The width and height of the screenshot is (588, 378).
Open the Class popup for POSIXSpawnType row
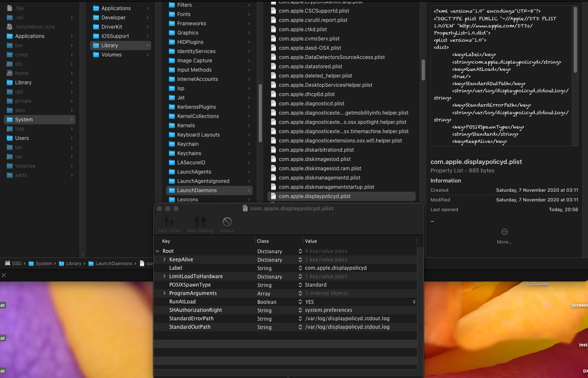point(300,285)
